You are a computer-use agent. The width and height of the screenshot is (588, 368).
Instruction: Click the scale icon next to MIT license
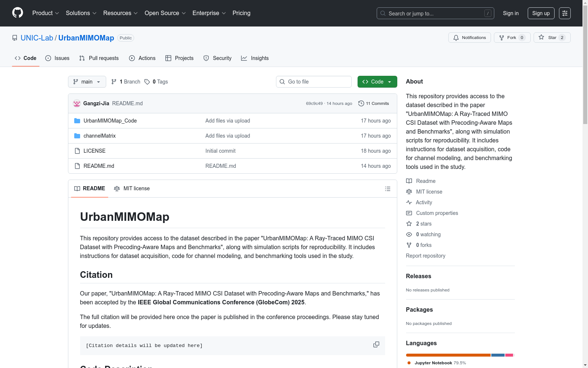tap(409, 192)
